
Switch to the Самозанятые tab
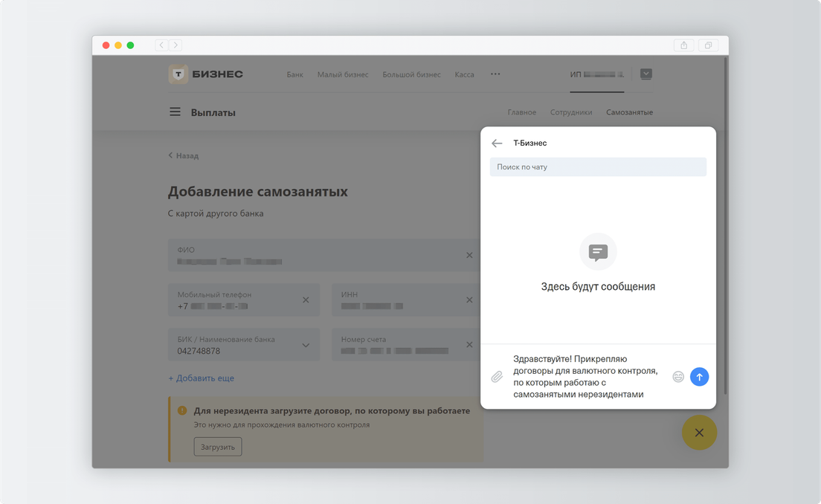(x=629, y=112)
